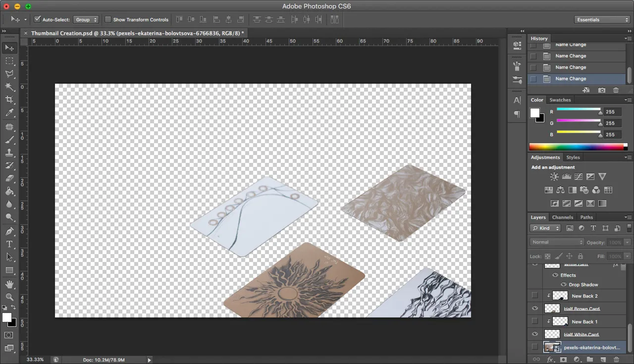Select the last Name Change history state

pyautogui.click(x=577, y=79)
